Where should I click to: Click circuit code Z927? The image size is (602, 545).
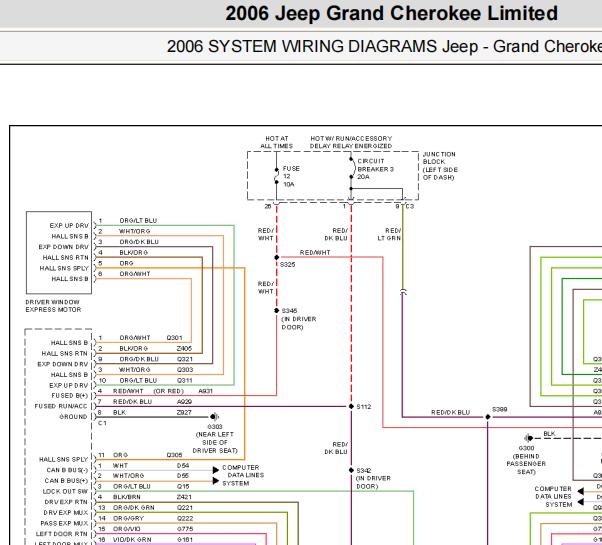coord(184,413)
